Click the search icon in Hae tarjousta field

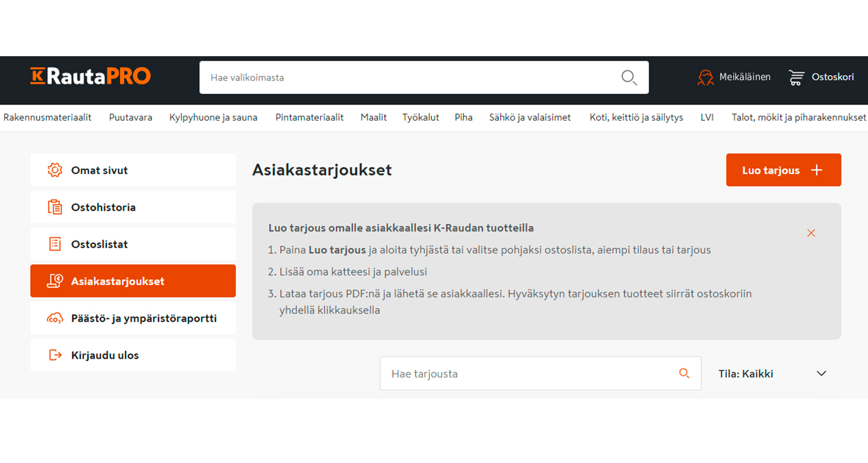coord(685,373)
